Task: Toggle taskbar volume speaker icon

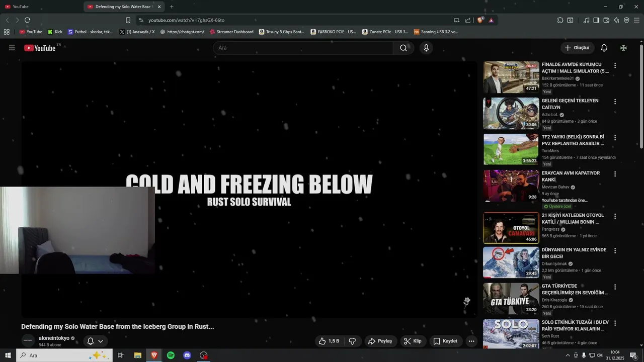Action: pyautogui.click(x=600, y=355)
